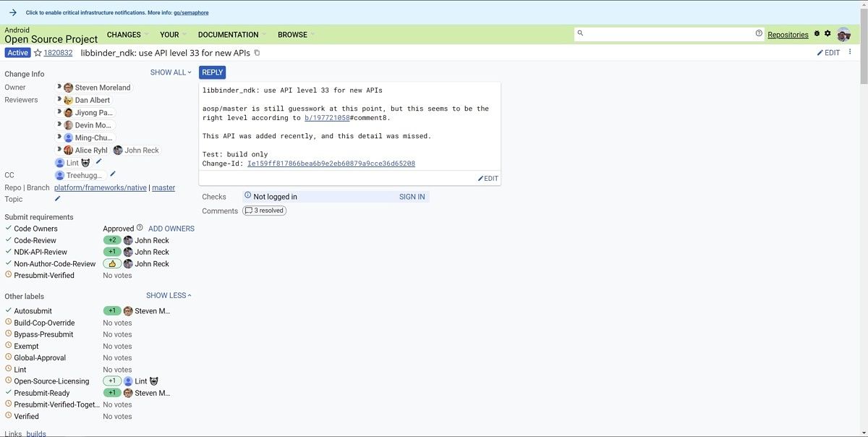Open settings gear in the header

click(x=827, y=34)
